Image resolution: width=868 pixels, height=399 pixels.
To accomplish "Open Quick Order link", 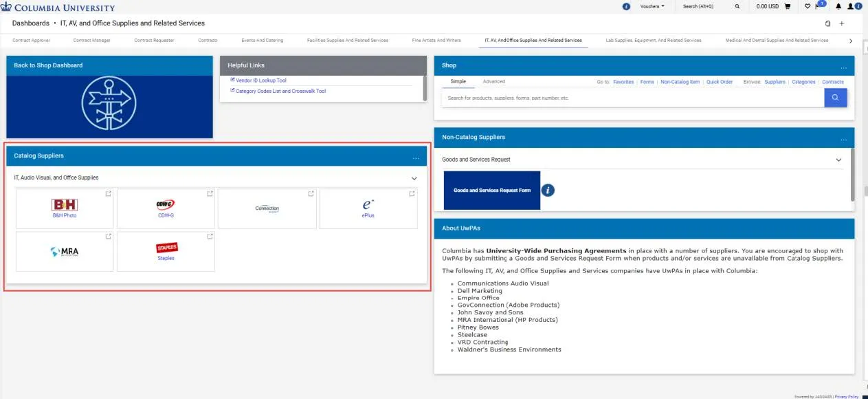I will point(720,82).
